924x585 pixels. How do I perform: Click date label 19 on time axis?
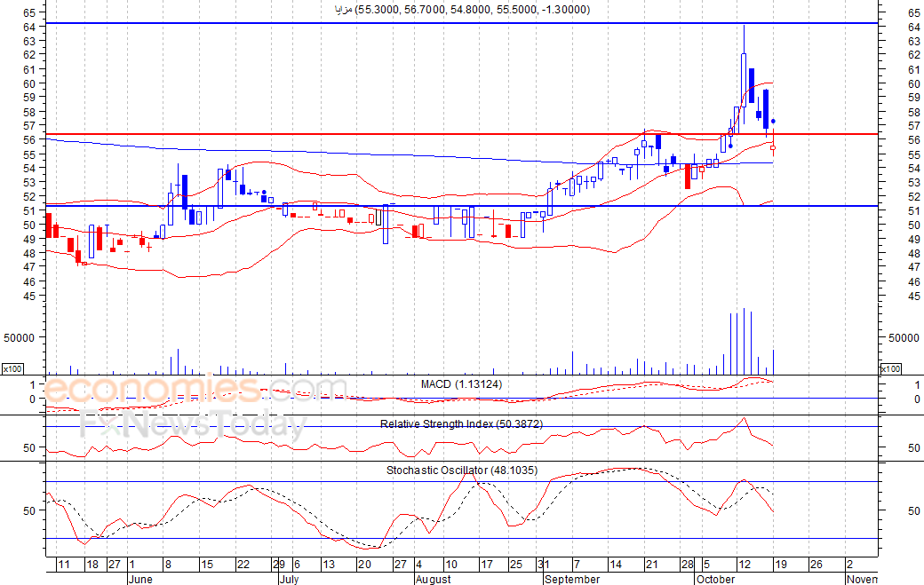point(781,565)
